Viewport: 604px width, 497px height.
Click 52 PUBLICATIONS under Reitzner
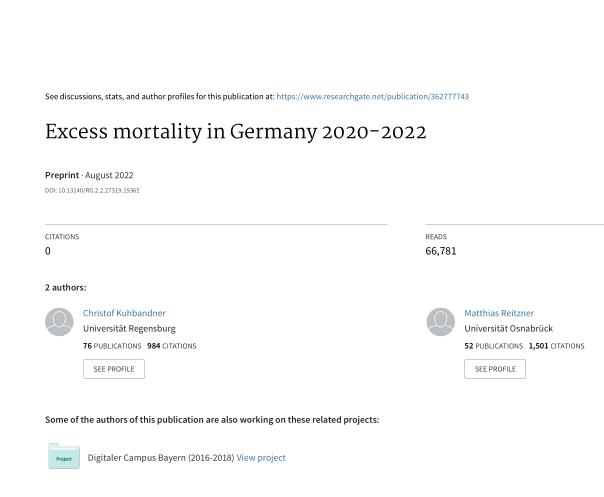[494, 346]
